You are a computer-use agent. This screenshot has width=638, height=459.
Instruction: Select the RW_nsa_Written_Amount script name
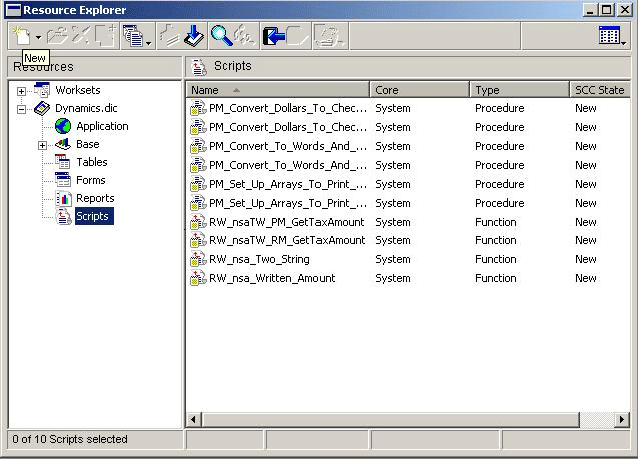click(272, 278)
